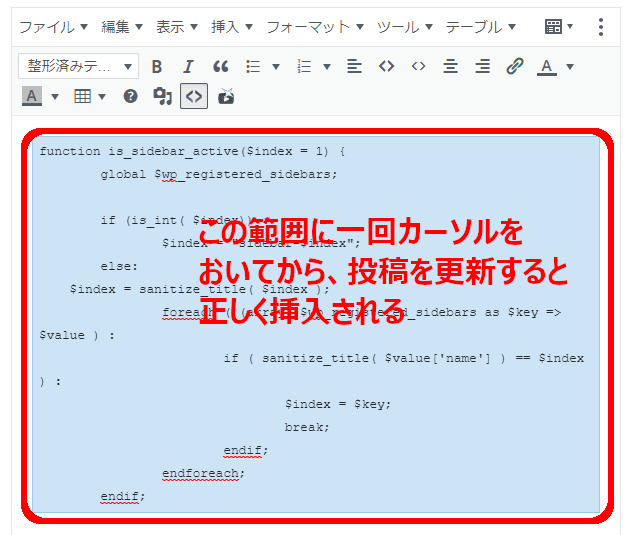The image size is (628, 535).
Task: Align text left
Action: point(354,67)
